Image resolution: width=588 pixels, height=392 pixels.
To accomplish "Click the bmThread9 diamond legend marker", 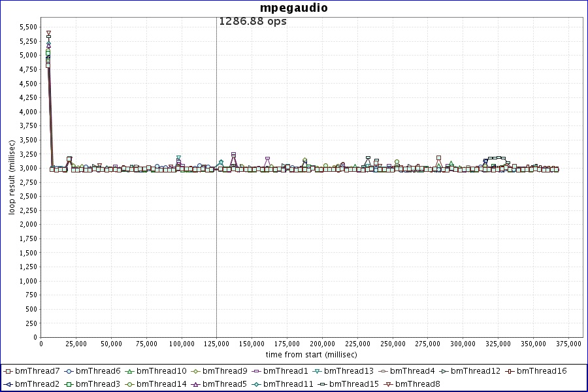I will tap(195, 372).
